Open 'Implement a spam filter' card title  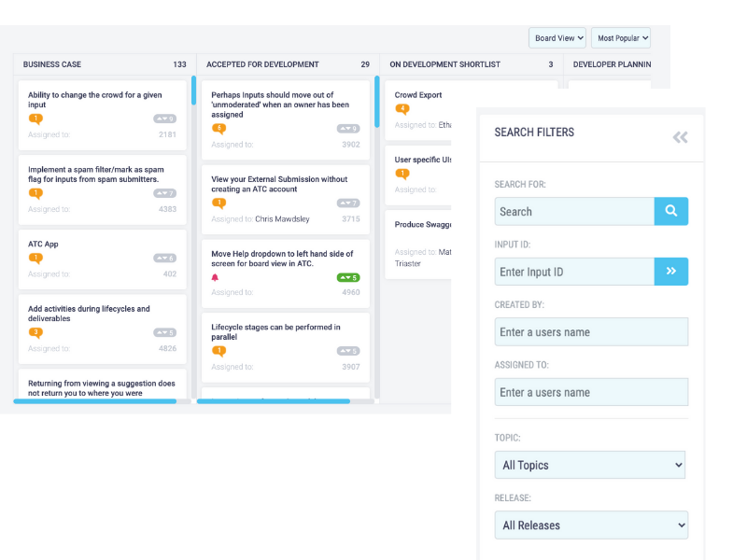point(96,175)
